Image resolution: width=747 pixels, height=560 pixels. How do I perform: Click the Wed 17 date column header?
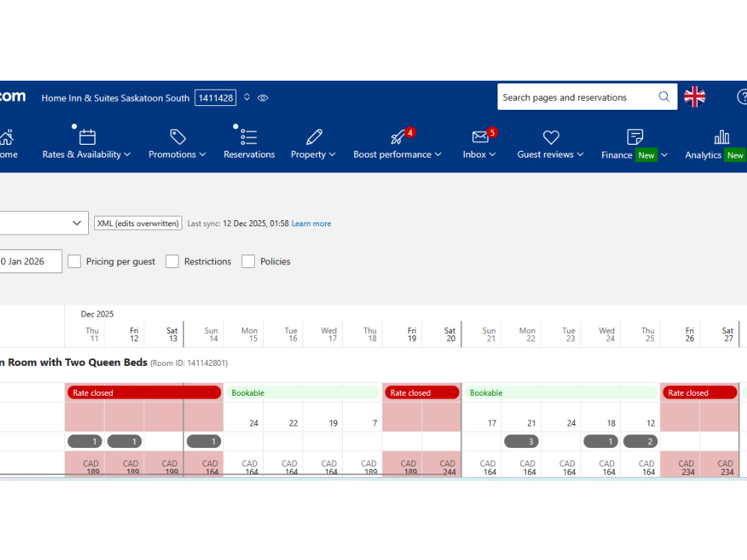point(329,335)
